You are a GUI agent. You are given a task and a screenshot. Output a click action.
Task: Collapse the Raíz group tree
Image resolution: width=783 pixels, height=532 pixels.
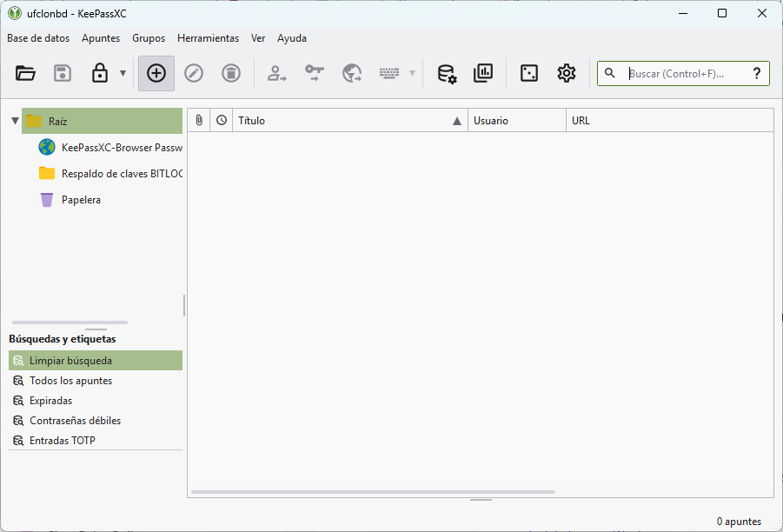pyautogui.click(x=15, y=121)
